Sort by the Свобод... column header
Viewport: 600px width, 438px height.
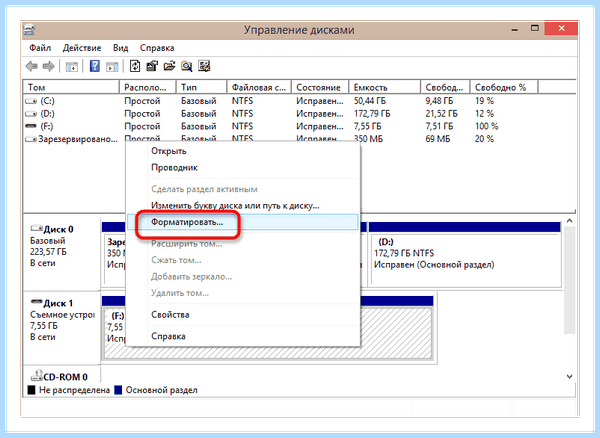445,87
